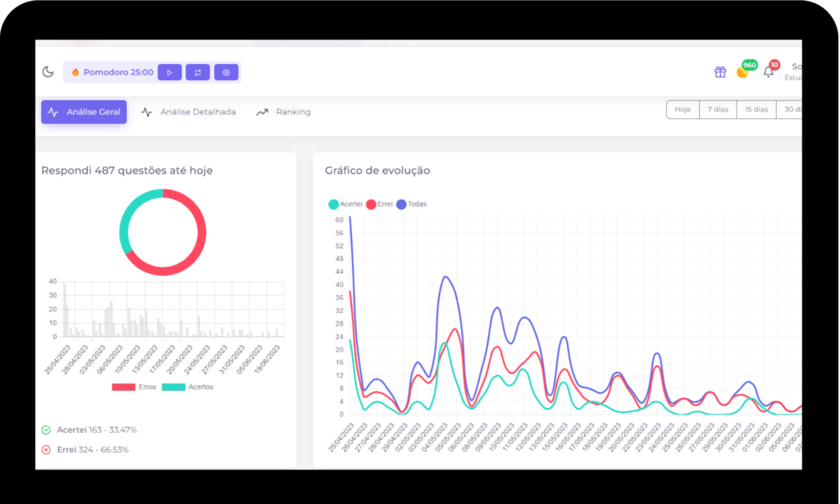The height and width of the screenshot is (504, 840).
Task: Choose the 15 dias period filter
Action: (756, 110)
